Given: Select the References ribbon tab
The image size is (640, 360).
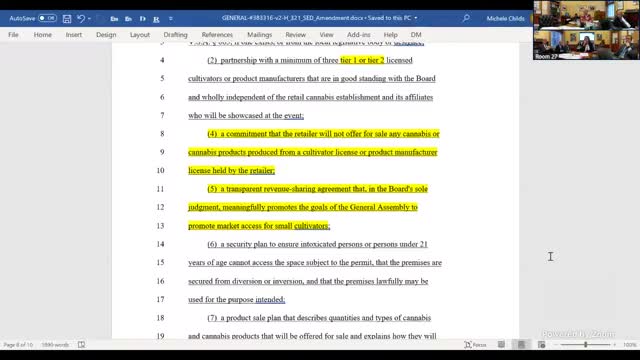Looking at the screenshot, I should tap(217, 35).
